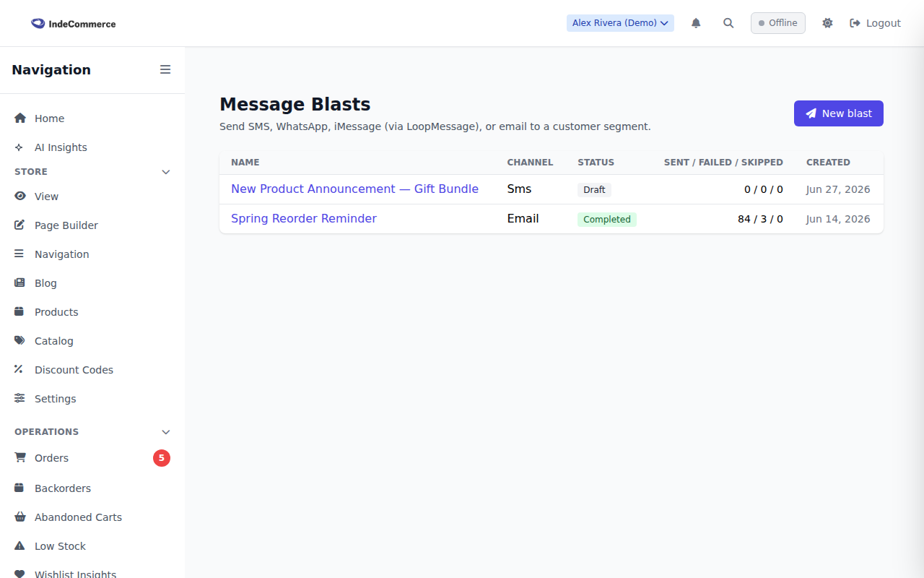Click the Message Blasts page heading

tap(295, 104)
